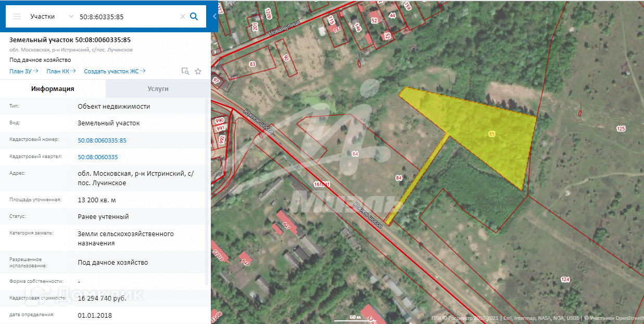Image resolution: width=644 pixels, height=324 pixels.
Task: Click the title Земельный участок 50:08:0060335:85
Action: [70, 40]
